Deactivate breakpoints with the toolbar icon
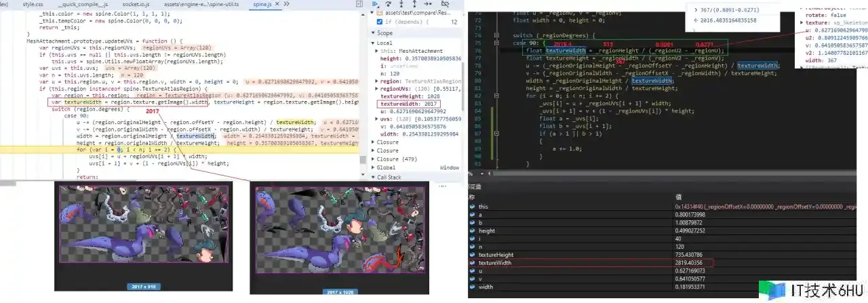Image resolution: width=868 pixels, height=303 pixels. tap(445, 4)
